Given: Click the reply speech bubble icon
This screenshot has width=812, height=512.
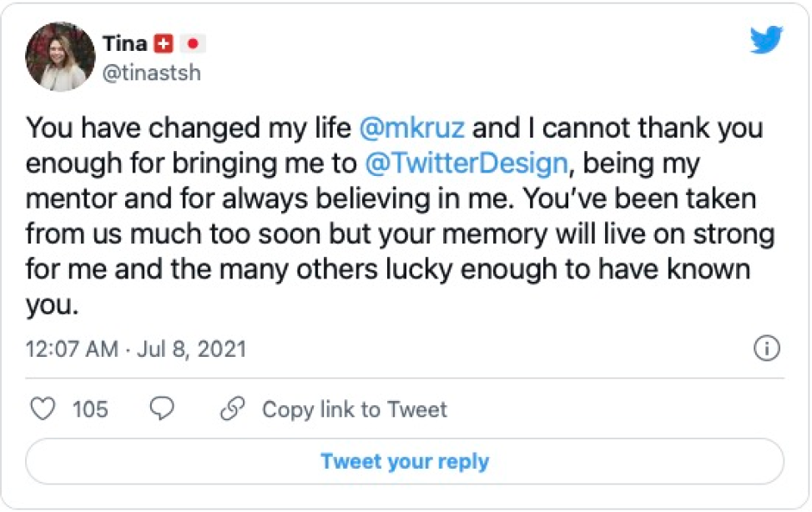Looking at the screenshot, I should 161,409.
